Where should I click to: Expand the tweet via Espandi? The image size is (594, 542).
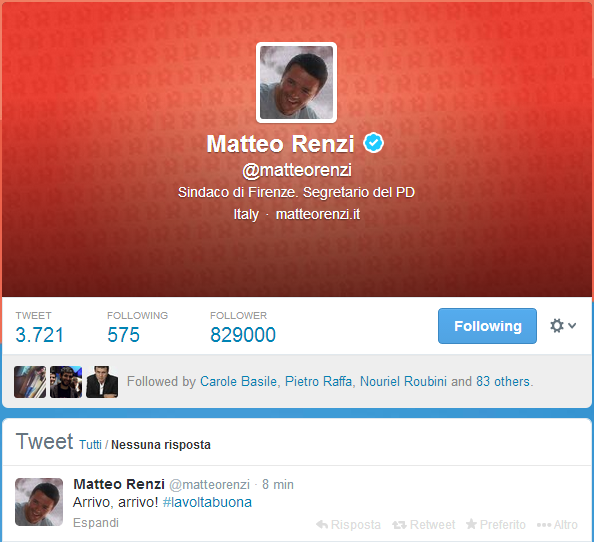(x=96, y=523)
